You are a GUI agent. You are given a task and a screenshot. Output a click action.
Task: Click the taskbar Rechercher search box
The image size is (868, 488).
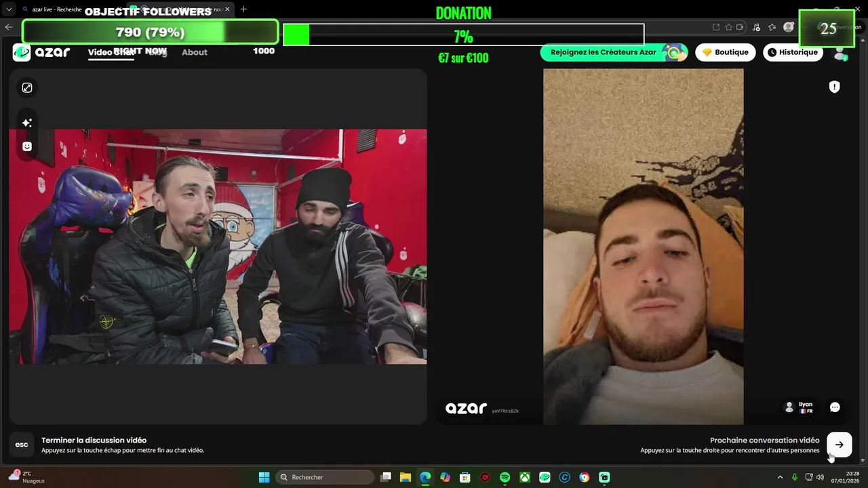325,477
